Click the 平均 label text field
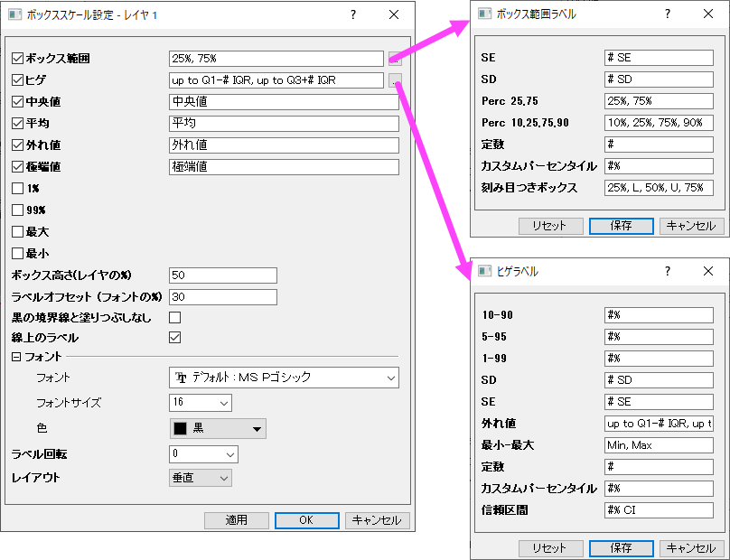 click(x=284, y=124)
